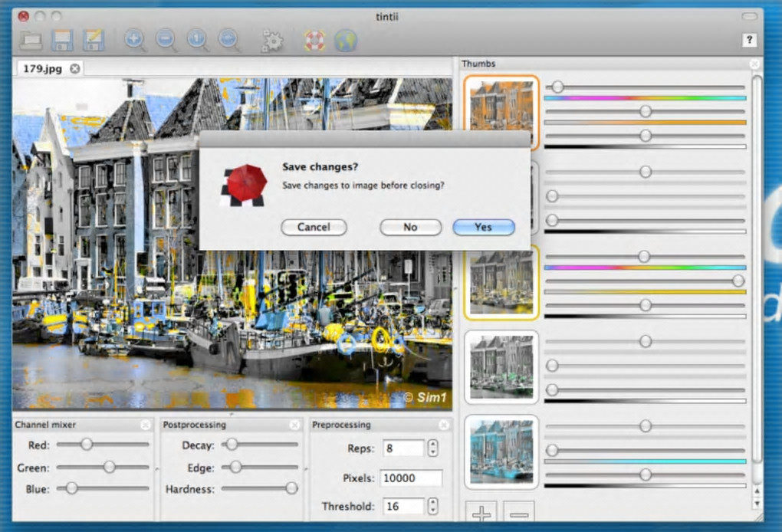Click the Open file toolbar icon
This screenshot has height=532, width=782.
[x=31, y=40]
